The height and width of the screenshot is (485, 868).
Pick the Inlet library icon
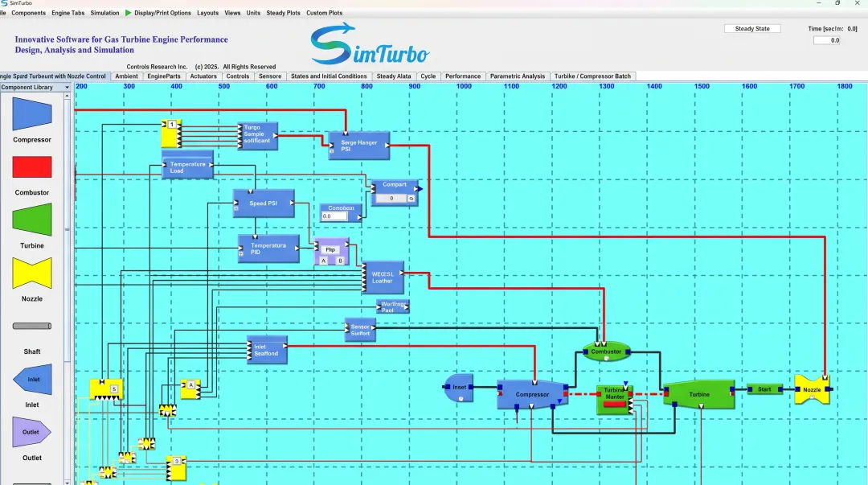click(x=32, y=379)
